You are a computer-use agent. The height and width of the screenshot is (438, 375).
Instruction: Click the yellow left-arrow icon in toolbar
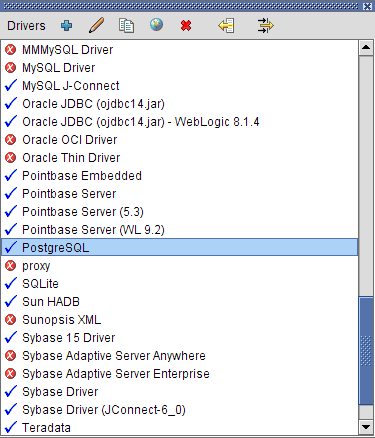click(226, 26)
